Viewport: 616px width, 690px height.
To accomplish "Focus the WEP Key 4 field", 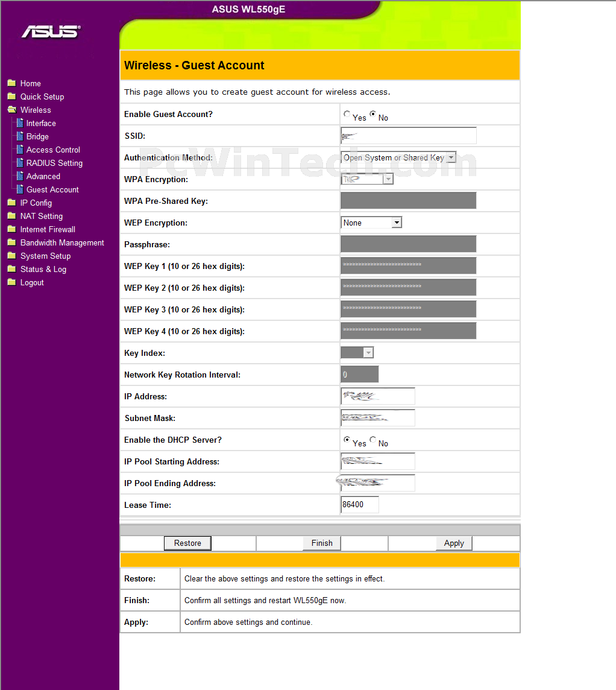I will [x=409, y=331].
